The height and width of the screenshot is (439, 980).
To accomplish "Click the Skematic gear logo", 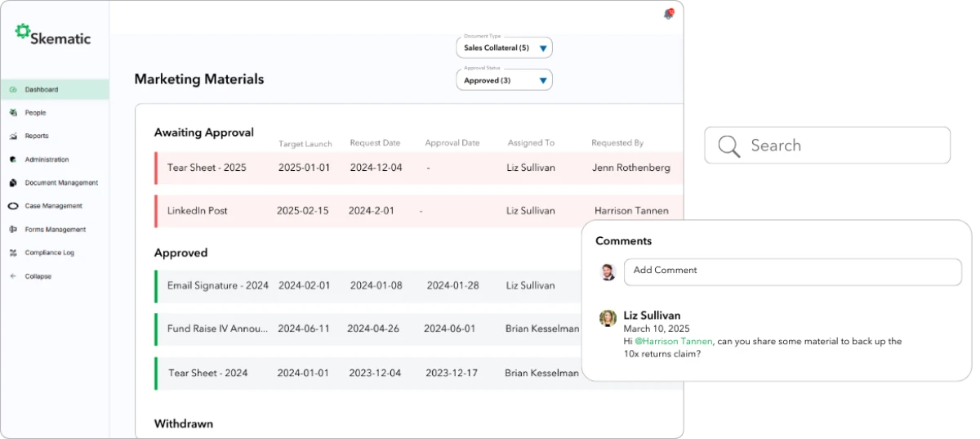I will click(22, 31).
